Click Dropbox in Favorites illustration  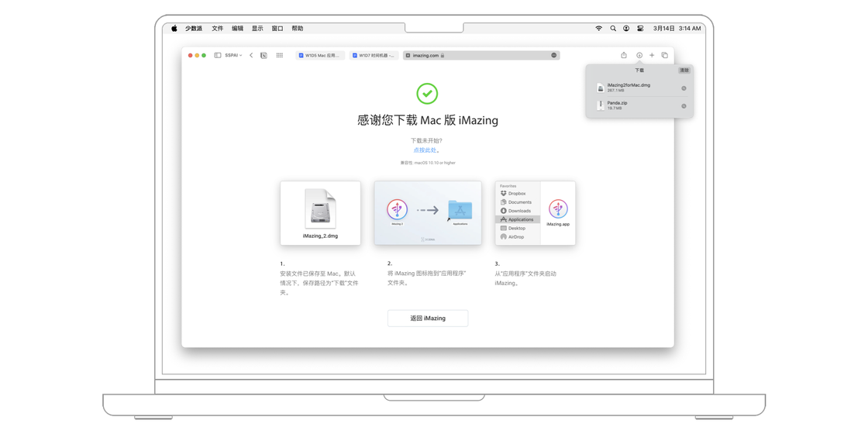(513, 194)
